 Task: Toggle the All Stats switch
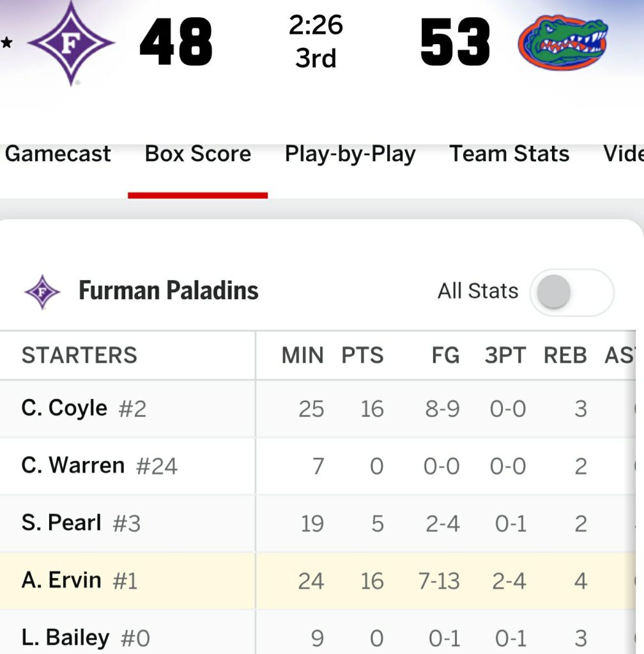tap(571, 292)
